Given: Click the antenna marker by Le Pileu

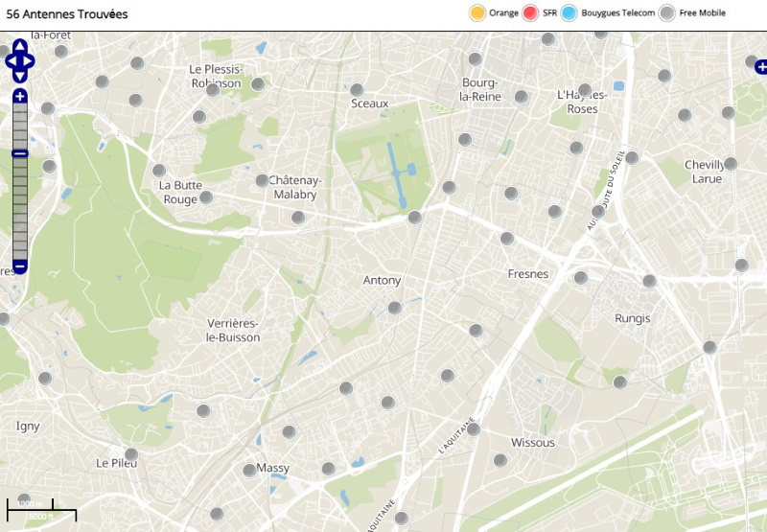Looking at the screenshot, I should (x=131, y=453).
